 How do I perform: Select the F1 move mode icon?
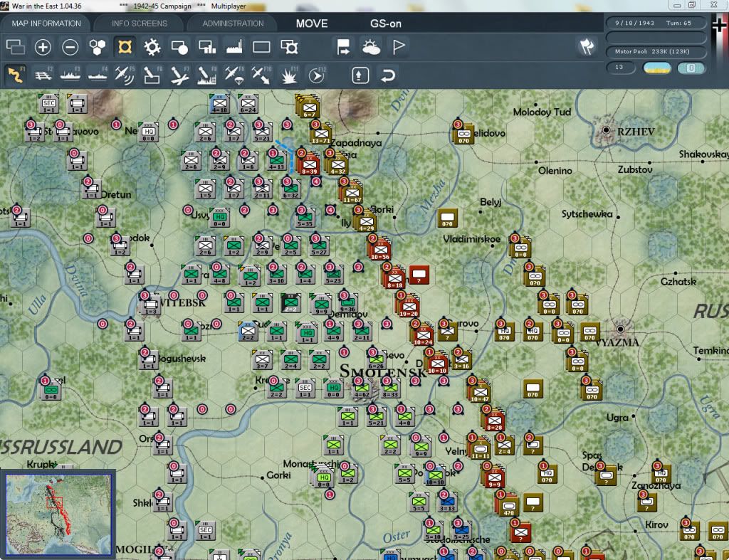[16, 75]
